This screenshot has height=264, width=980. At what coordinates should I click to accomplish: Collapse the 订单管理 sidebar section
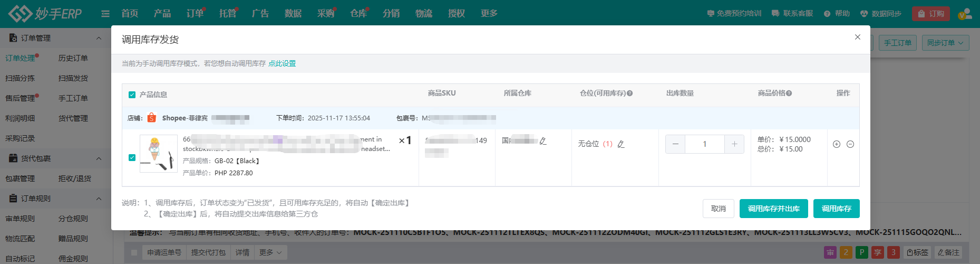point(99,38)
